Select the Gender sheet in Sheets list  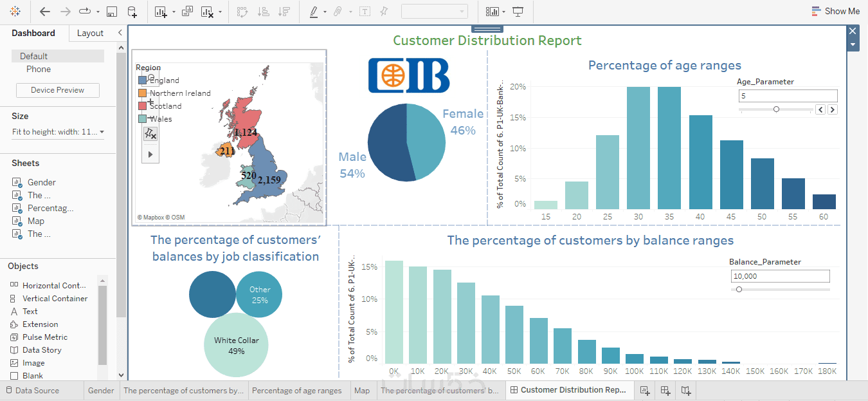pos(42,182)
